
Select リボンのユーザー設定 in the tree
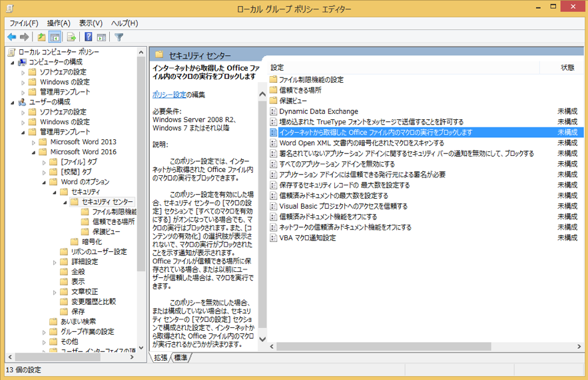pos(99,251)
